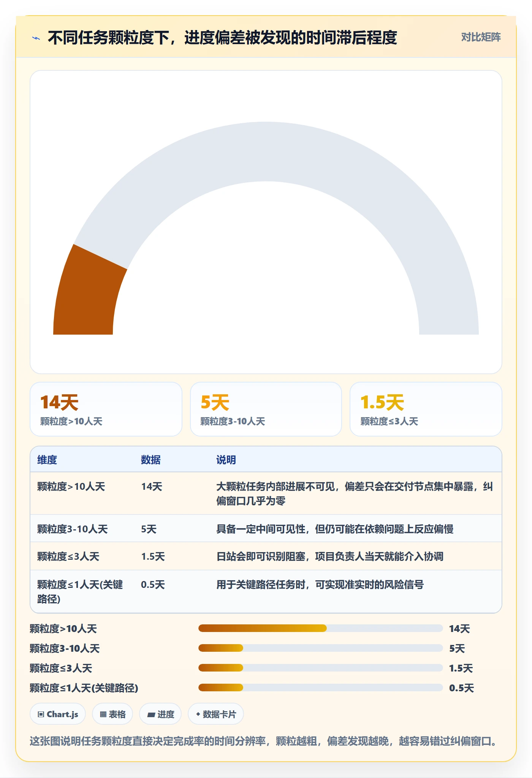Open the 5天 stat card
The image size is (532, 778).
266,409
